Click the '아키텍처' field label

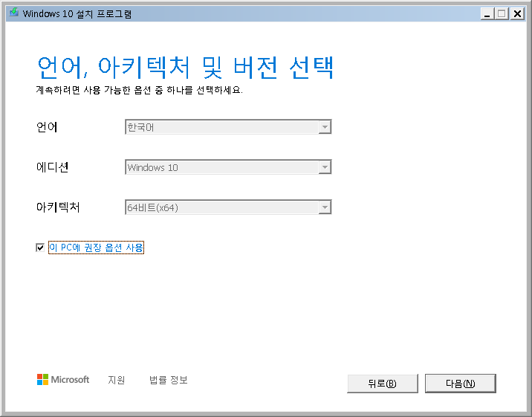pos(58,207)
